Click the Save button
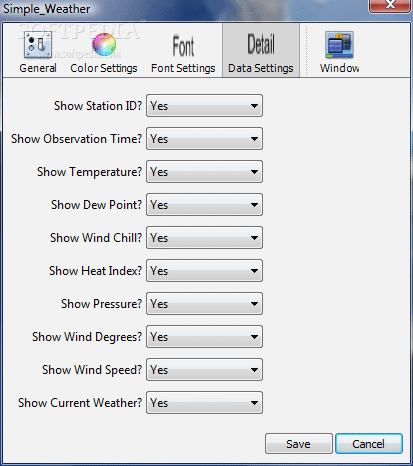The image size is (413, 466). click(x=299, y=444)
